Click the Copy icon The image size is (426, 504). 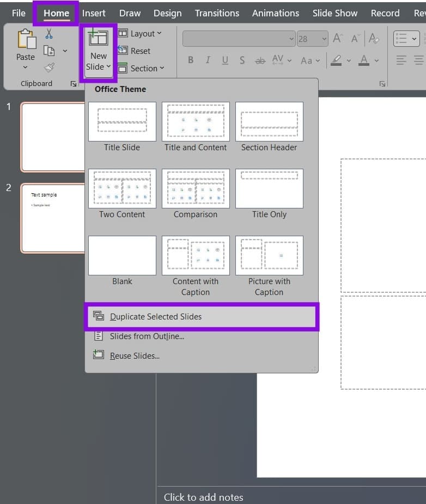point(49,51)
